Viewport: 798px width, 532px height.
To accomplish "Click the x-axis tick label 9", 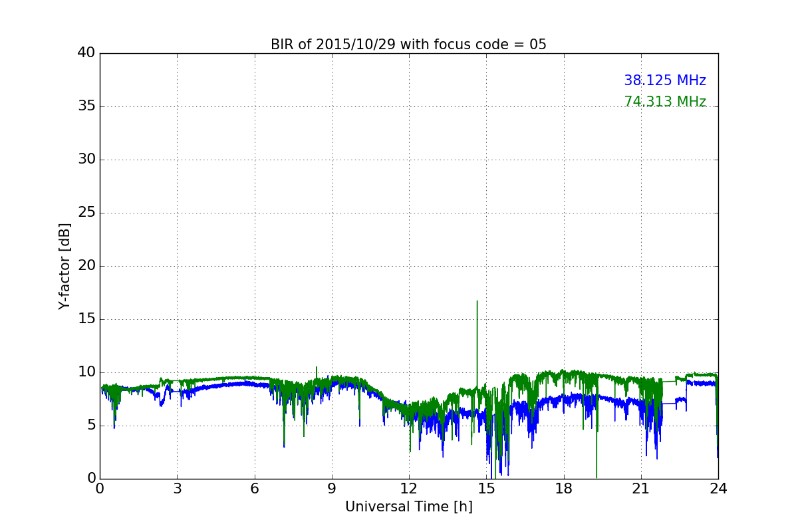I will point(332,489).
